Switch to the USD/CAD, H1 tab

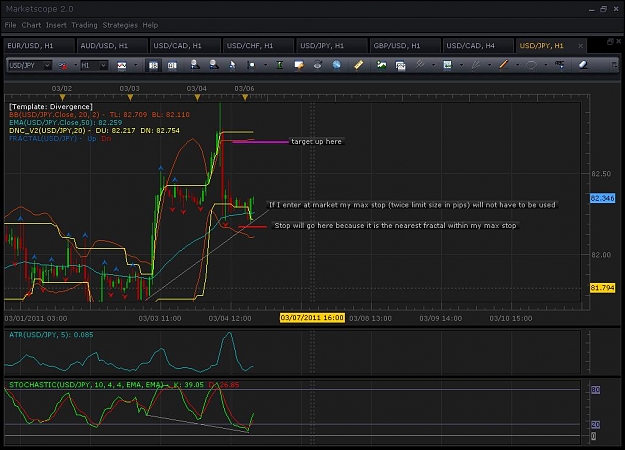pos(185,46)
